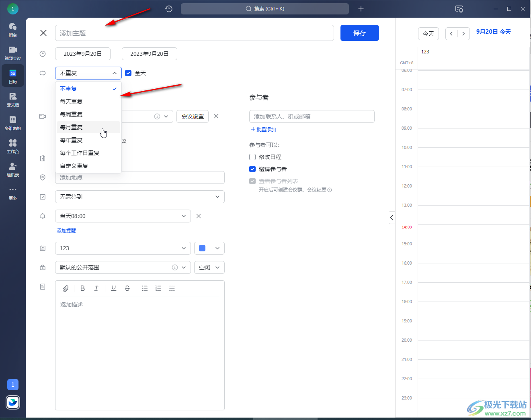The image size is (531, 420).
Task: Toggle the 全天 all-day checkbox
Action: click(128, 73)
